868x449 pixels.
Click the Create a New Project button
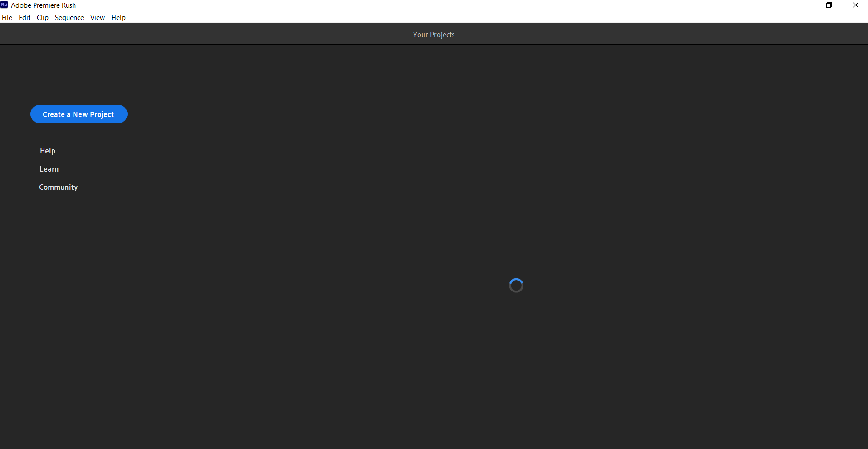pyautogui.click(x=79, y=114)
